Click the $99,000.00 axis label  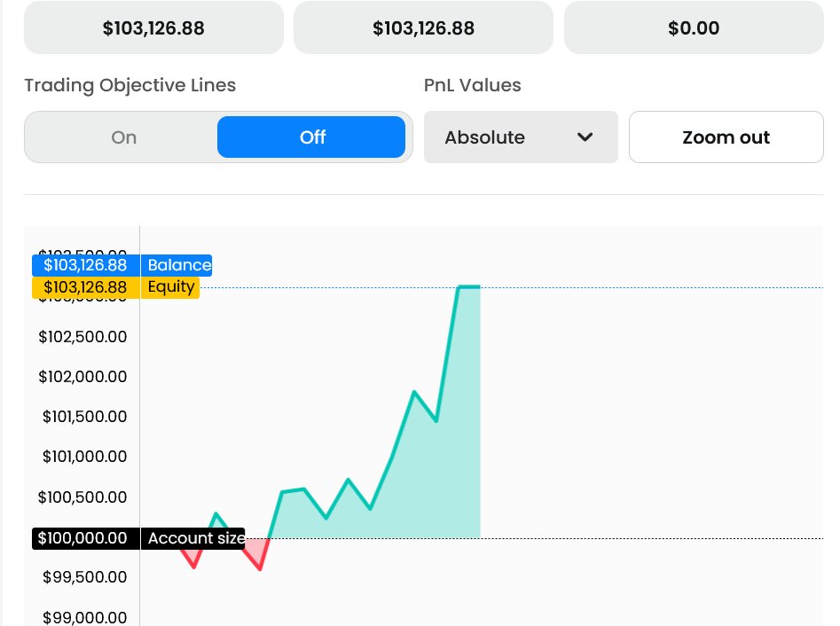(x=84, y=617)
